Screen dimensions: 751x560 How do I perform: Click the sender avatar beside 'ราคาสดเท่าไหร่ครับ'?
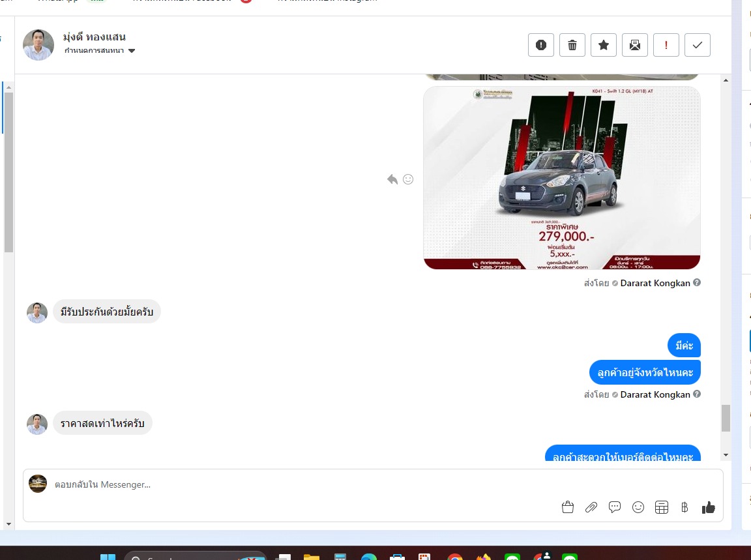[x=37, y=424]
